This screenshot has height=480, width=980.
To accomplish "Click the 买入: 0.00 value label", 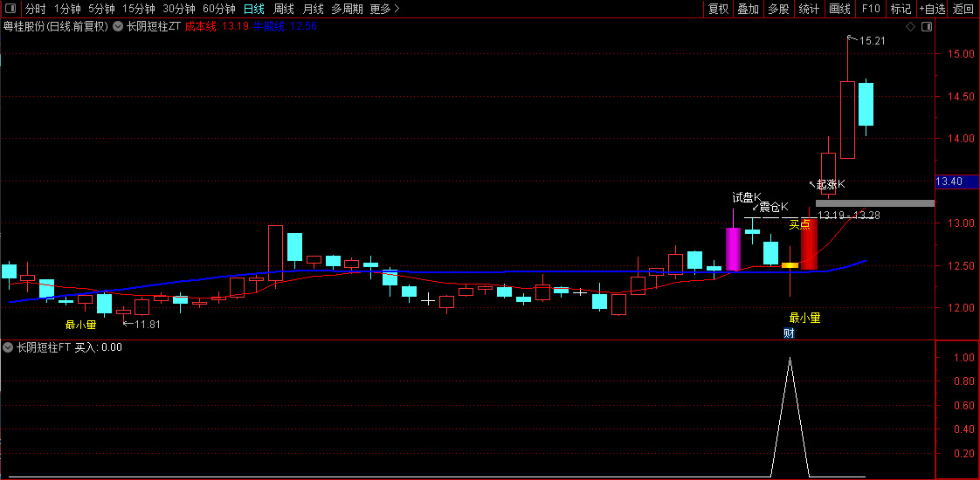I will 99,347.
